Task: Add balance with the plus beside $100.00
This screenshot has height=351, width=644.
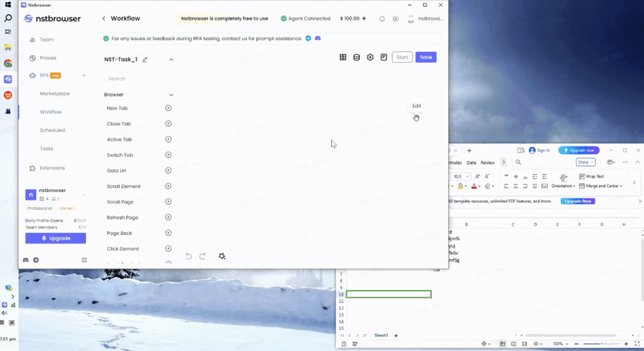Action: click(364, 18)
